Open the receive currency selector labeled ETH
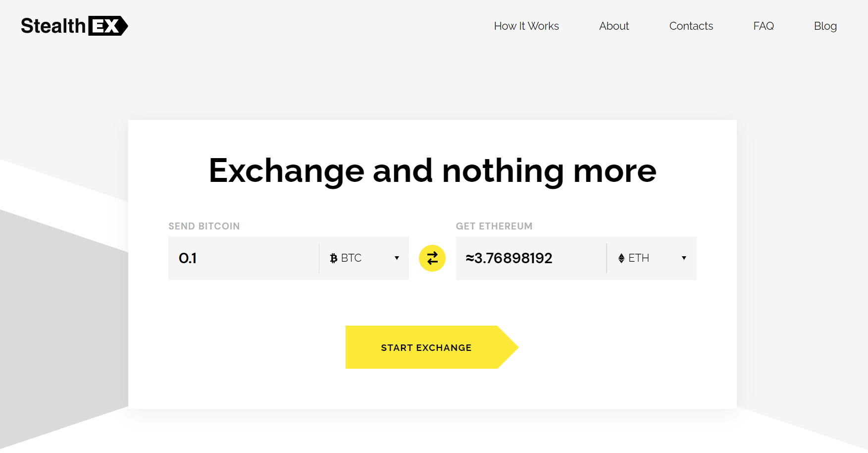This screenshot has height=453, width=868. tap(639, 258)
